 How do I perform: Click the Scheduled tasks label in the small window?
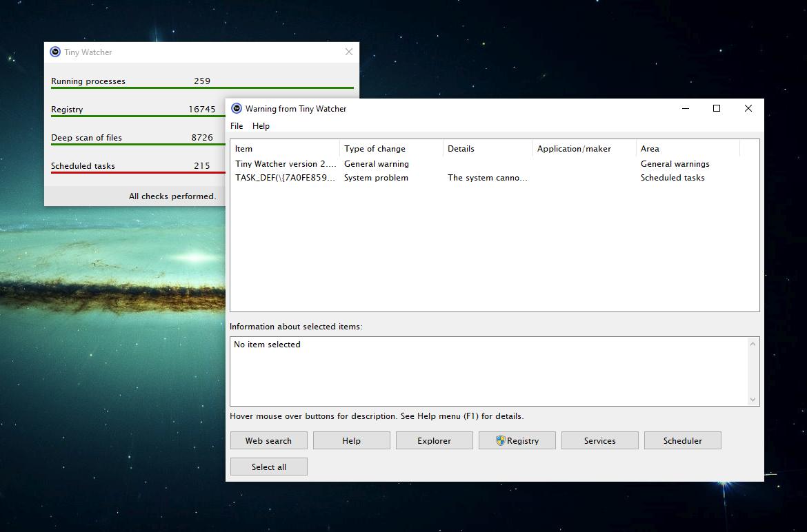coord(83,166)
